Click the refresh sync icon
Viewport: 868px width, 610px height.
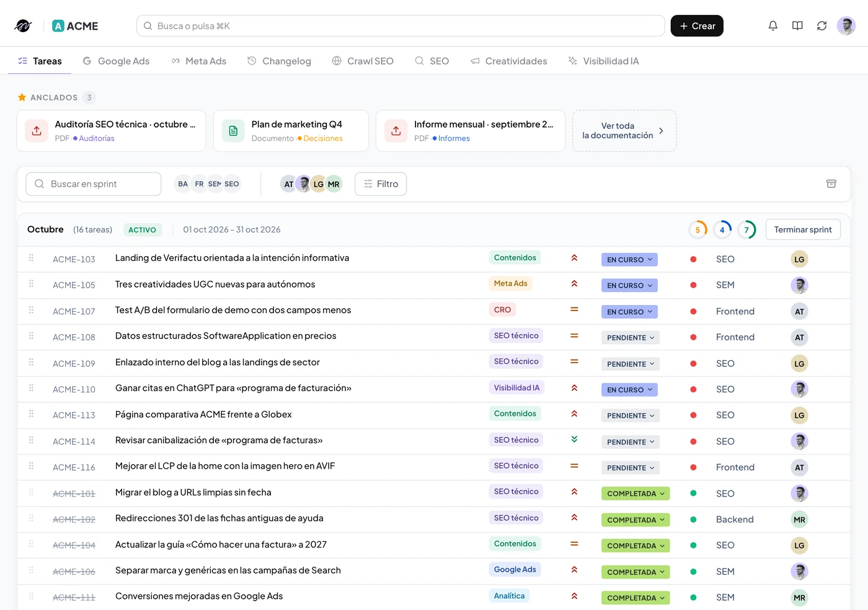pyautogui.click(x=821, y=26)
